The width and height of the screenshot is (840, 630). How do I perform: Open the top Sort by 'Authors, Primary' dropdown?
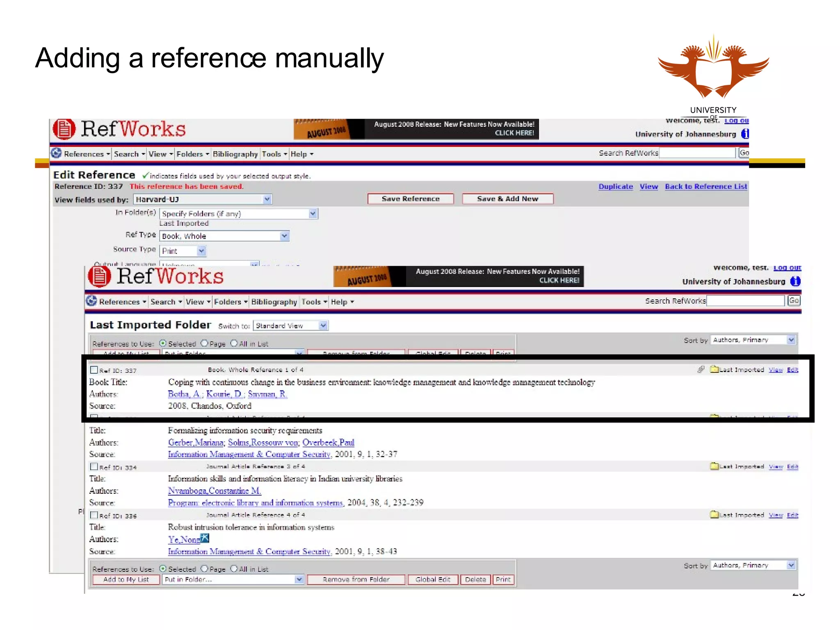tap(753, 340)
